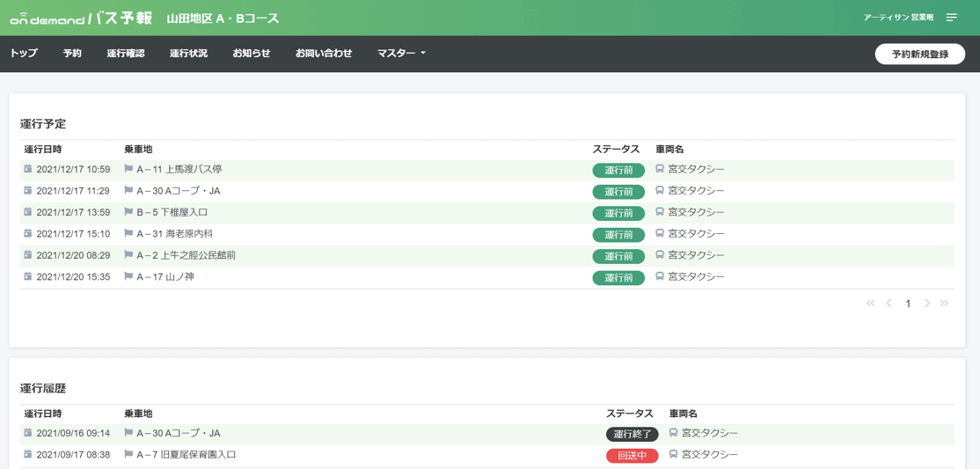Click calendar icon for 2021/12/20 15:35 row
980x469 pixels.
coord(27,275)
